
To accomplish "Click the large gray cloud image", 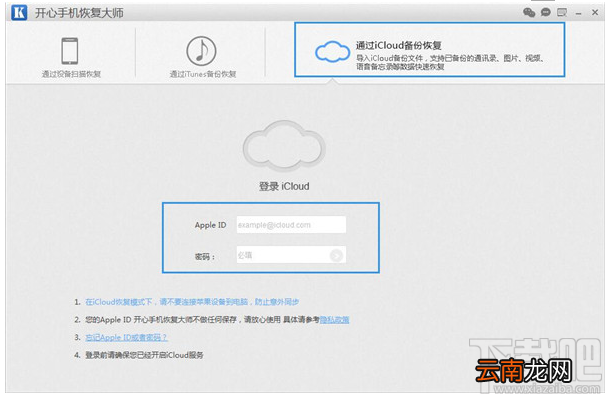I will (x=284, y=146).
